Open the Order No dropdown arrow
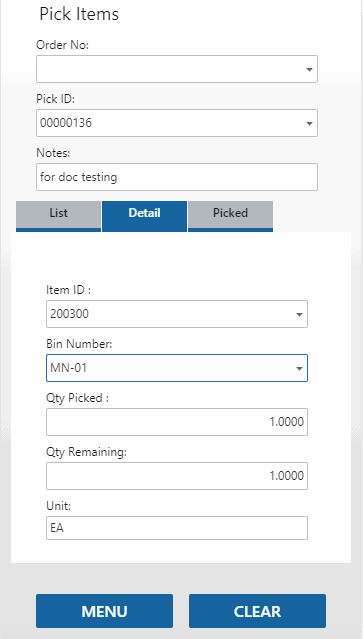This screenshot has width=363, height=639. 309,70
